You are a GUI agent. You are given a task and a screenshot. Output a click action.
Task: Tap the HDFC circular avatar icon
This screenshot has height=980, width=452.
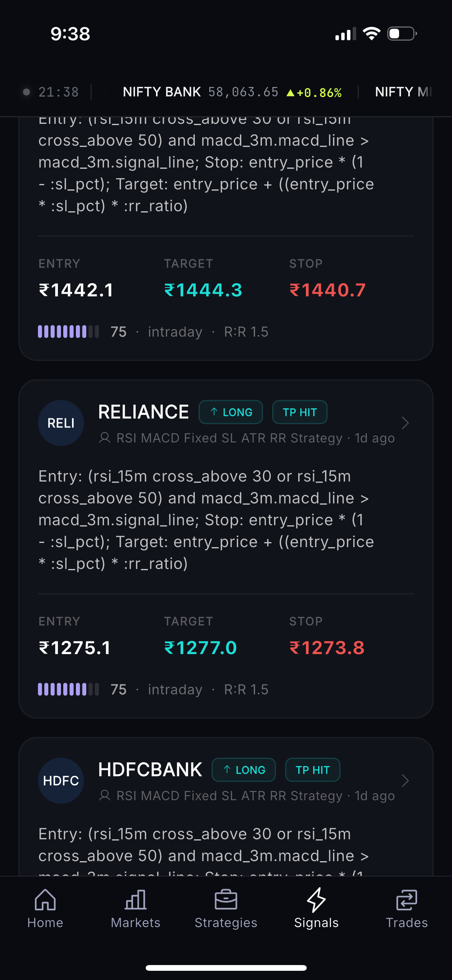coord(61,781)
